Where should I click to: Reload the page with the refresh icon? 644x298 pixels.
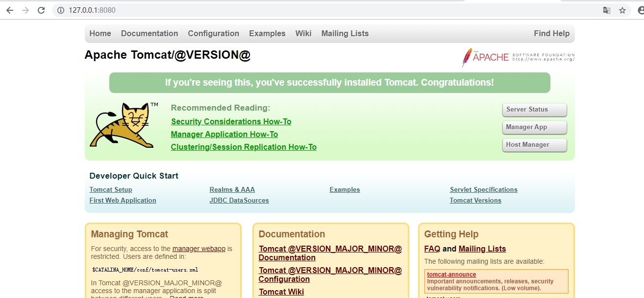(x=41, y=10)
